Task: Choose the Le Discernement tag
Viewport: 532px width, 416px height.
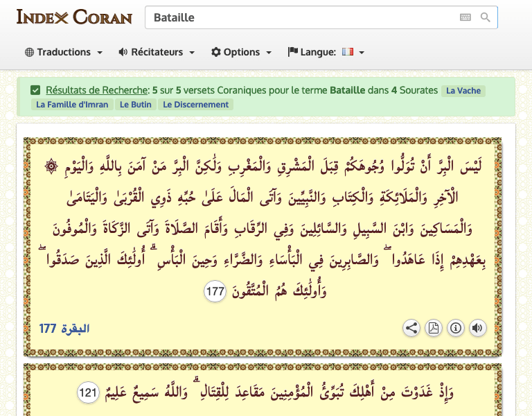Action: click(196, 105)
